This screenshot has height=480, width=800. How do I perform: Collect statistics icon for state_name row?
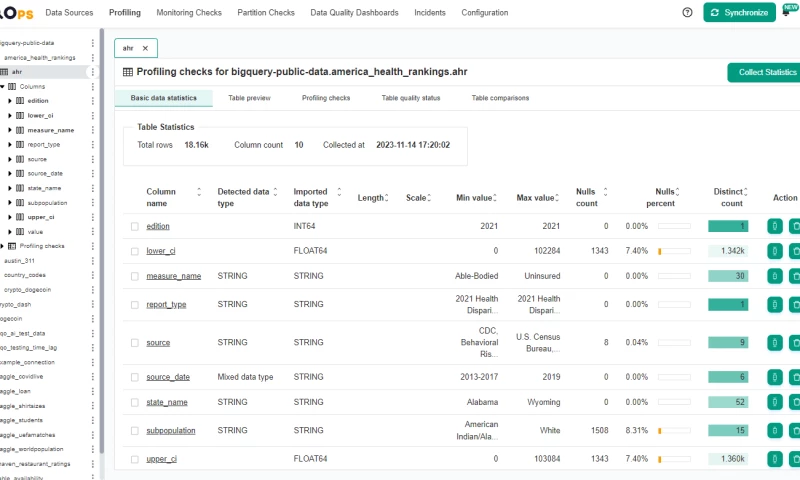click(x=774, y=402)
